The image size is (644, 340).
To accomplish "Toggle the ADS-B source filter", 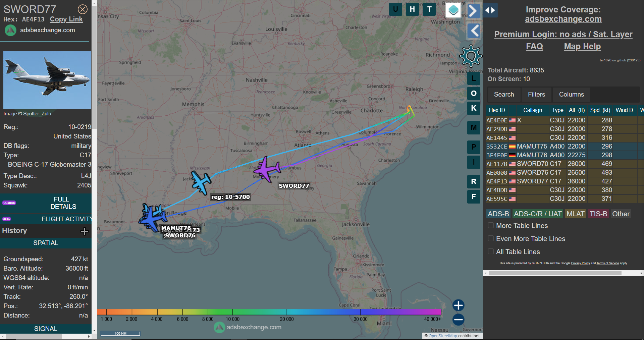I will (x=498, y=214).
